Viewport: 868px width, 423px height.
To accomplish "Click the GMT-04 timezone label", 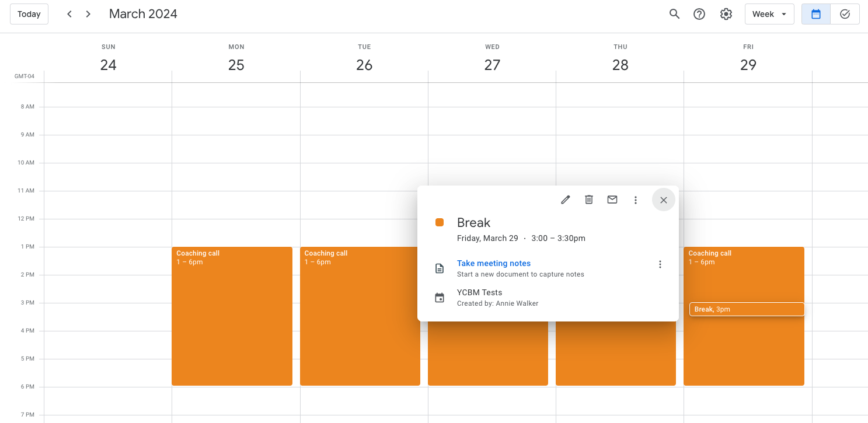I will tap(25, 76).
